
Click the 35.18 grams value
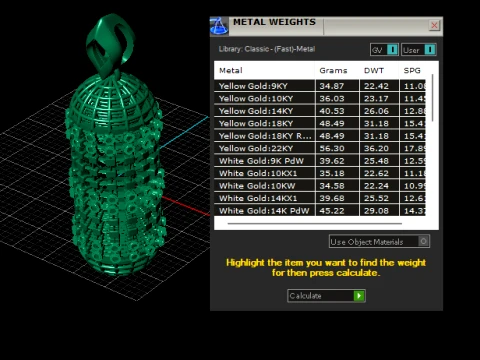[332, 173]
